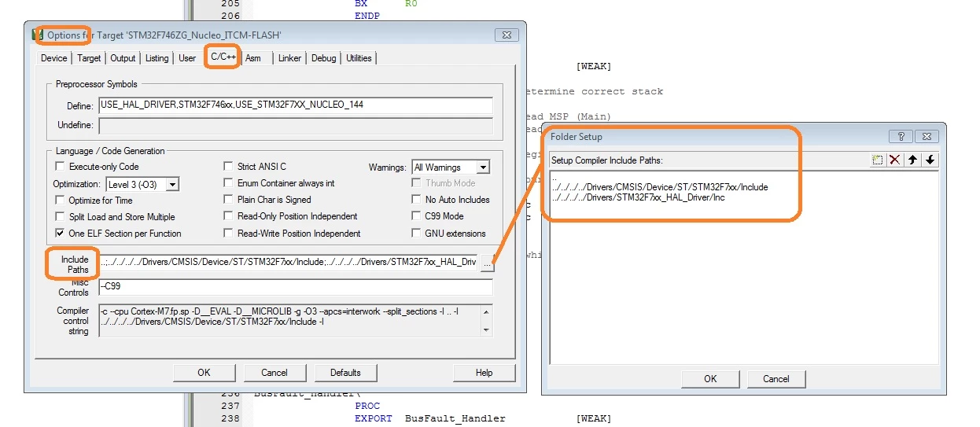This screenshot has width=980, height=427.
Task: Select the '..' include path entry
Action: [x=554, y=177]
